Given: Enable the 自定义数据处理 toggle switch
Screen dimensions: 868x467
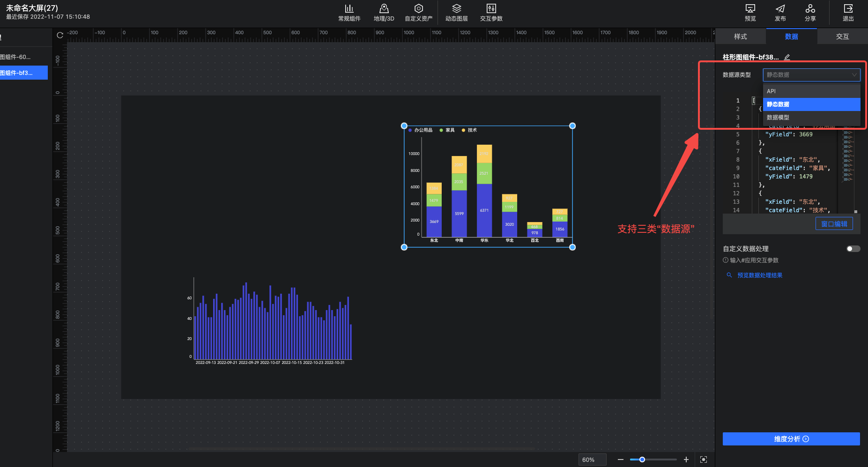Looking at the screenshot, I should [x=853, y=249].
